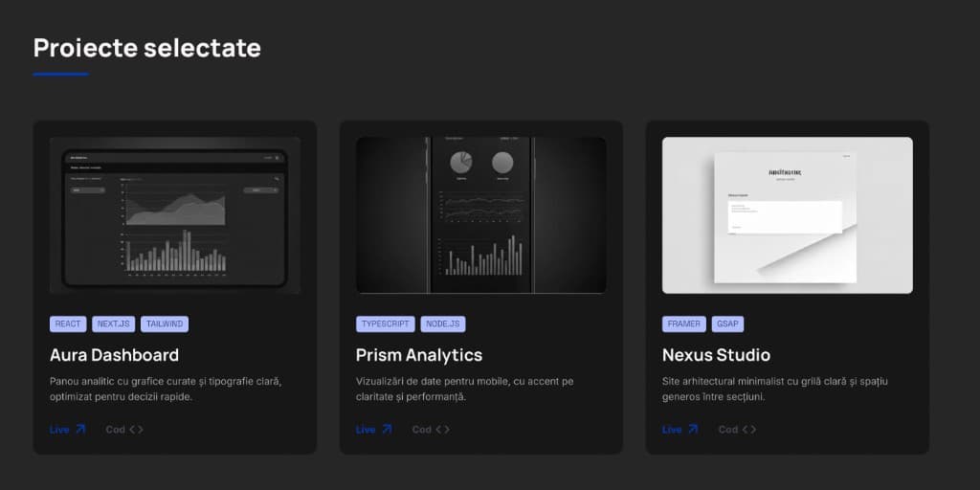Click the NODE.JS tag
980x490 pixels.
443,324
